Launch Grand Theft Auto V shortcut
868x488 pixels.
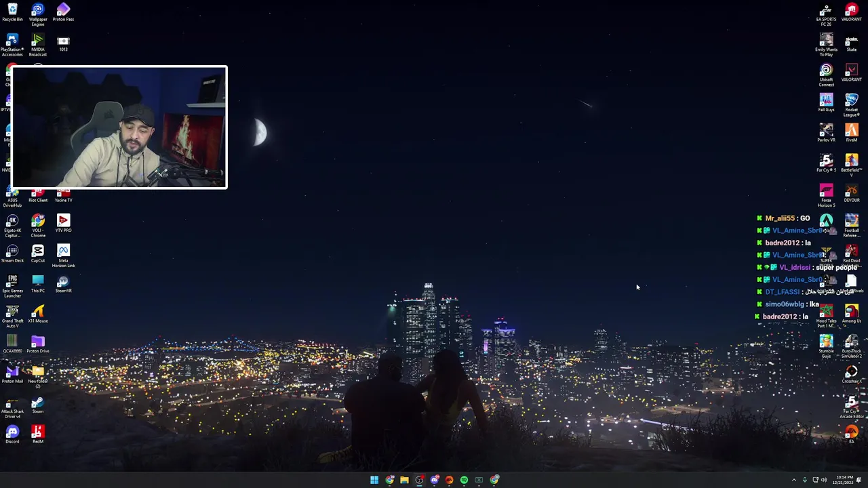(12, 317)
